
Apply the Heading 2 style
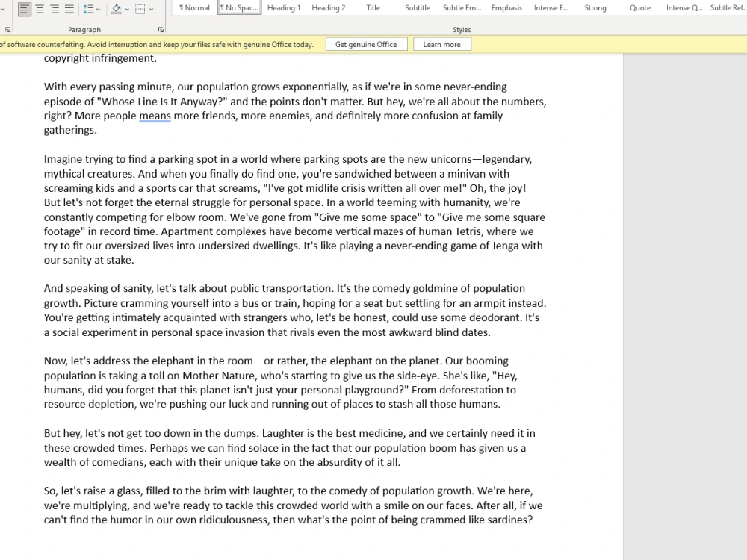pyautogui.click(x=328, y=7)
